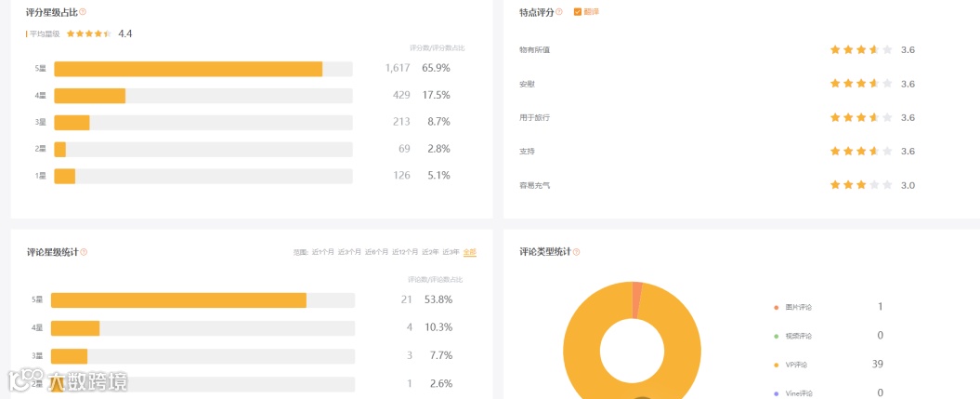The height and width of the screenshot is (399, 980).
Task: Select the 近1个月 range filter
Action: click(x=323, y=253)
